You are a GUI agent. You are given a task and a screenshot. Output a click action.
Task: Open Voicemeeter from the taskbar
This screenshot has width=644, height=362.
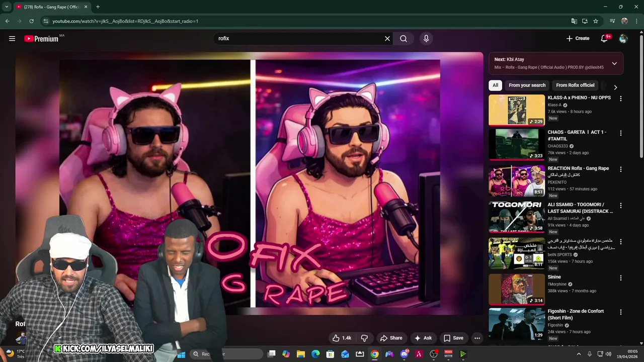pyautogui.click(x=448, y=354)
